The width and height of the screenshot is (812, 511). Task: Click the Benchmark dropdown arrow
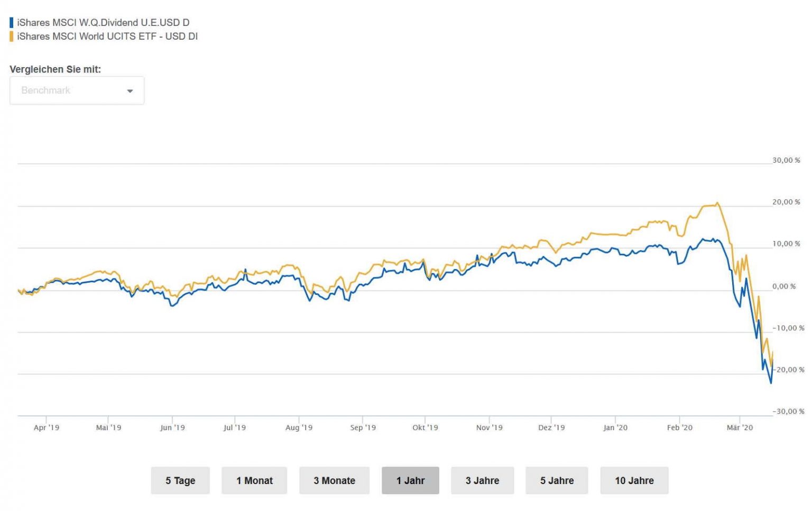(130, 91)
